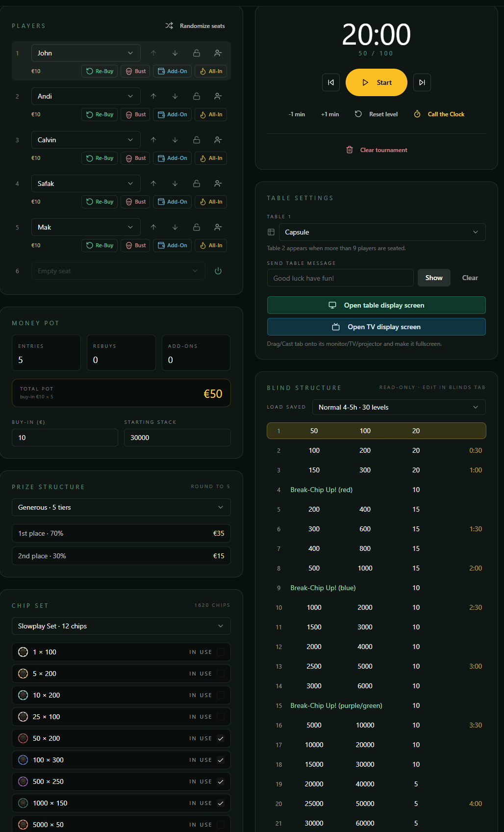The image size is (504, 832).
Task: Remove player Mak from seat
Action: 218,227
